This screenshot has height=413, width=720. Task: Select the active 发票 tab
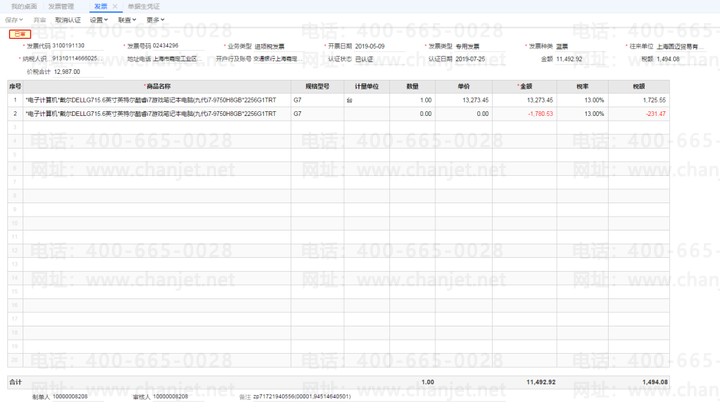point(101,6)
